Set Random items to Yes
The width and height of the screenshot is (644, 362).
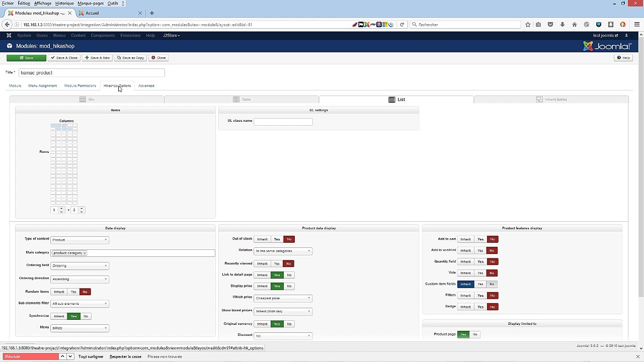click(x=73, y=292)
